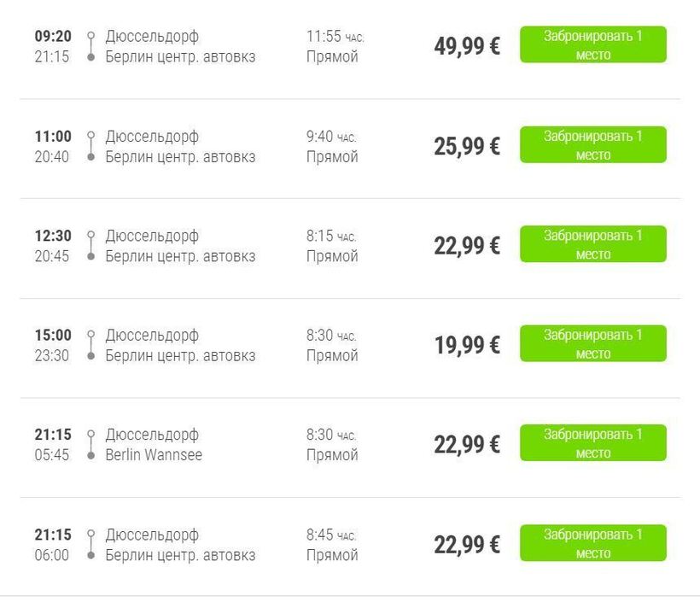Click the route icon for the trip arriving 06:00
The width and height of the screenshot is (700, 602).
[x=90, y=545]
